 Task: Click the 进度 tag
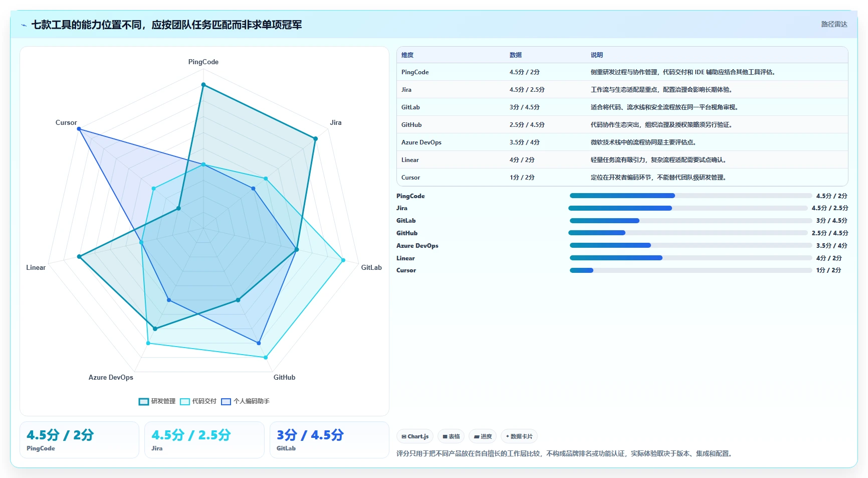tap(483, 436)
